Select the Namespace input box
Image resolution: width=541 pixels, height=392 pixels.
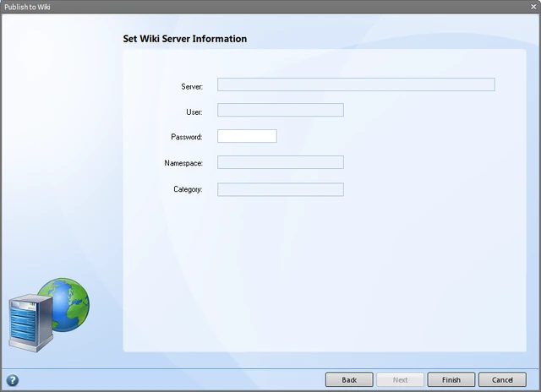(x=281, y=162)
